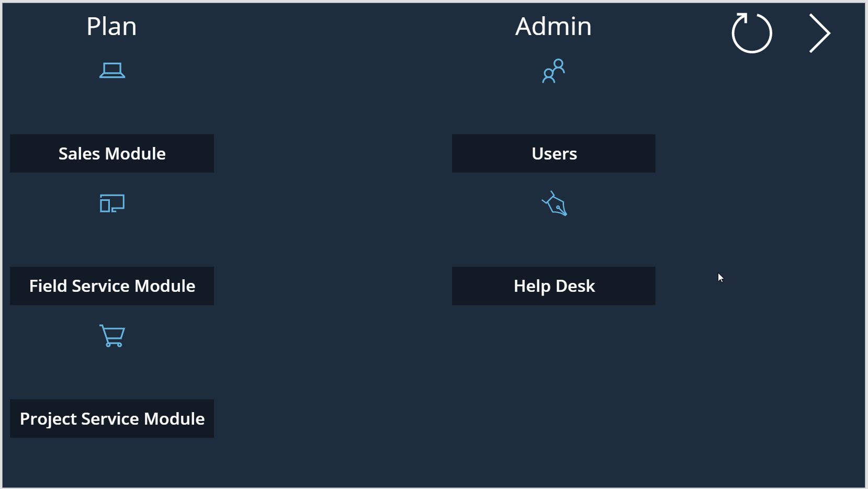Click the Admin heading text

pyautogui.click(x=554, y=26)
